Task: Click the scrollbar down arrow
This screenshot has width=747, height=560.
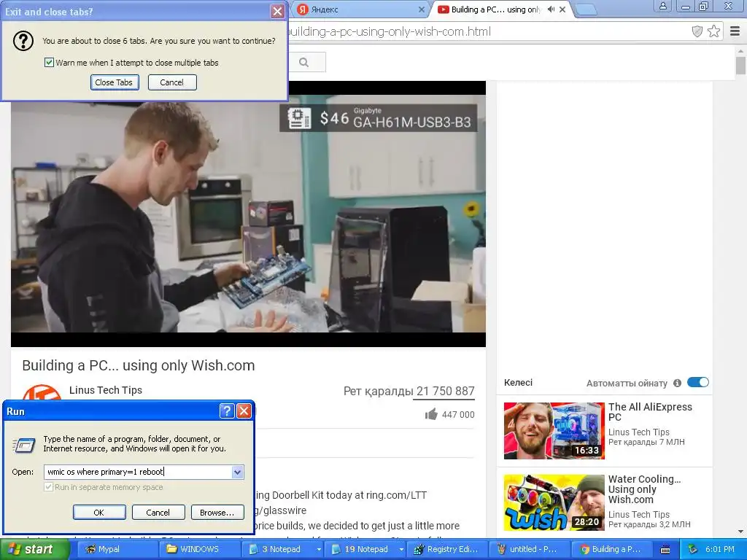Action: [740, 532]
